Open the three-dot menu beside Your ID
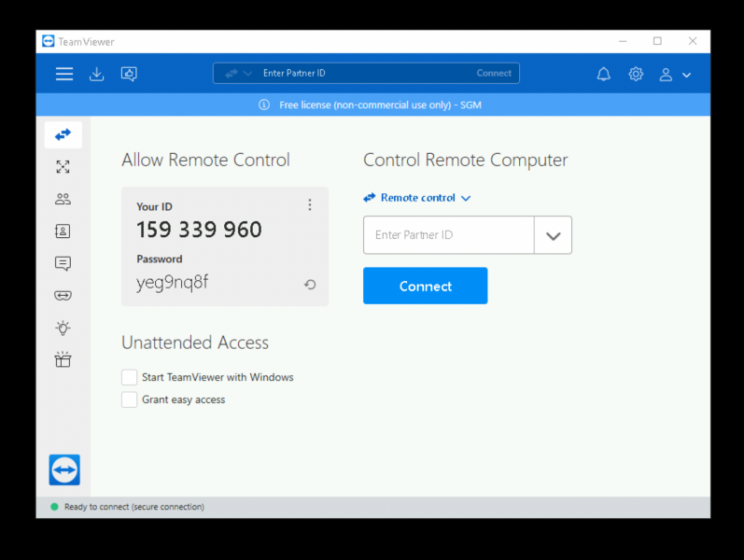Image resolution: width=744 pixels, height=560 pixels. 310,204
